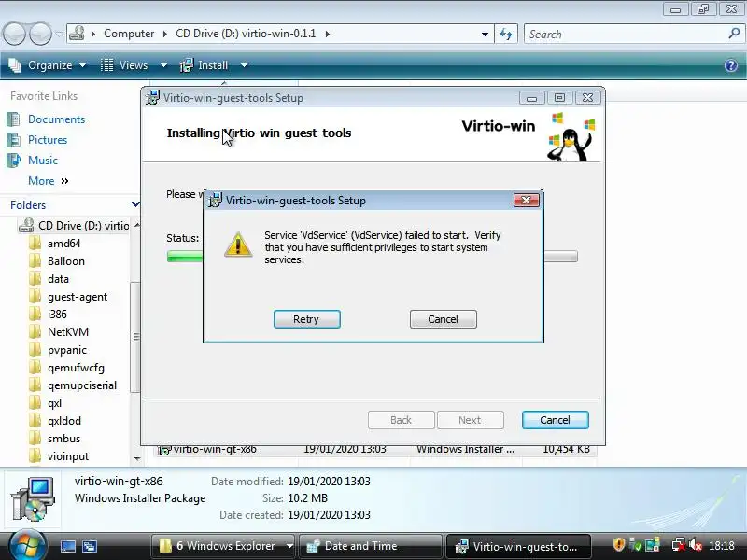
Task: Expand the Install dropdown arrow
Action: 244,65
